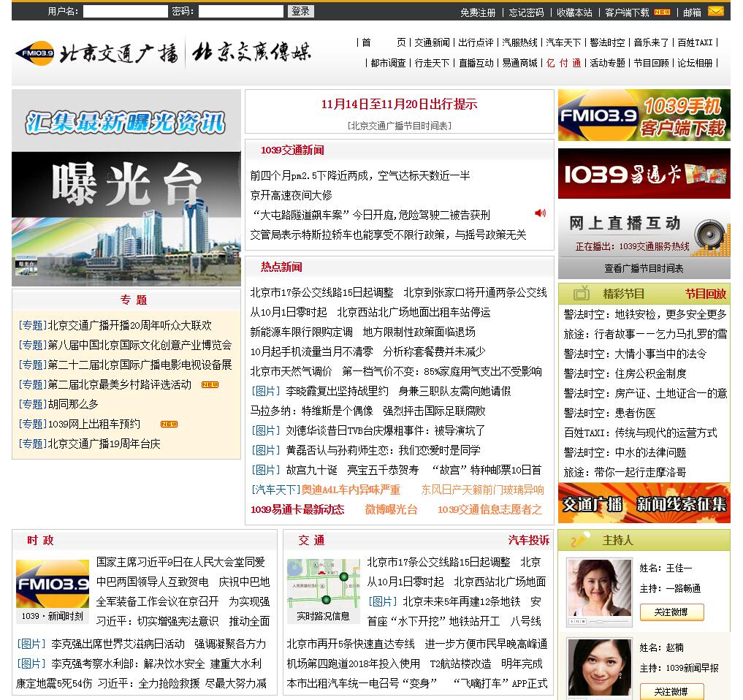Click the 登录 login button

click(x=300, y=12)
